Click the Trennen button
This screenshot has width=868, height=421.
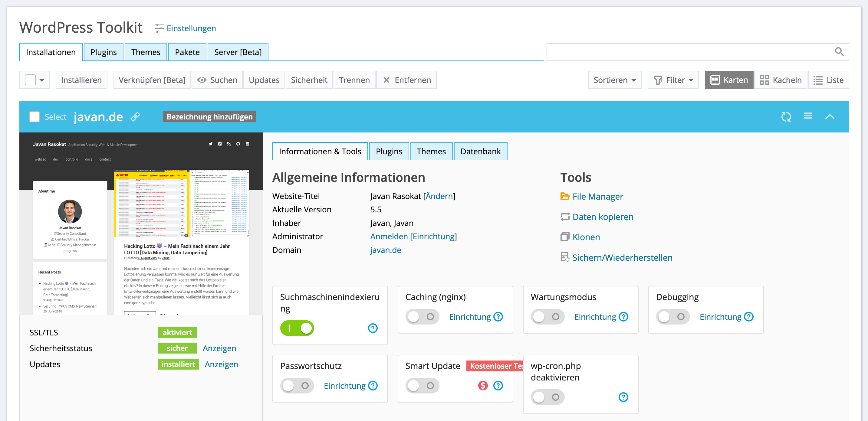click(354, 80)
